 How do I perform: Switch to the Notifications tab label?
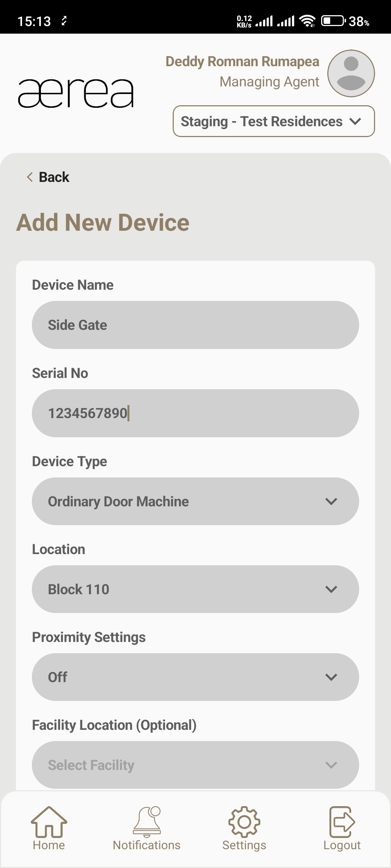(147, 845)
